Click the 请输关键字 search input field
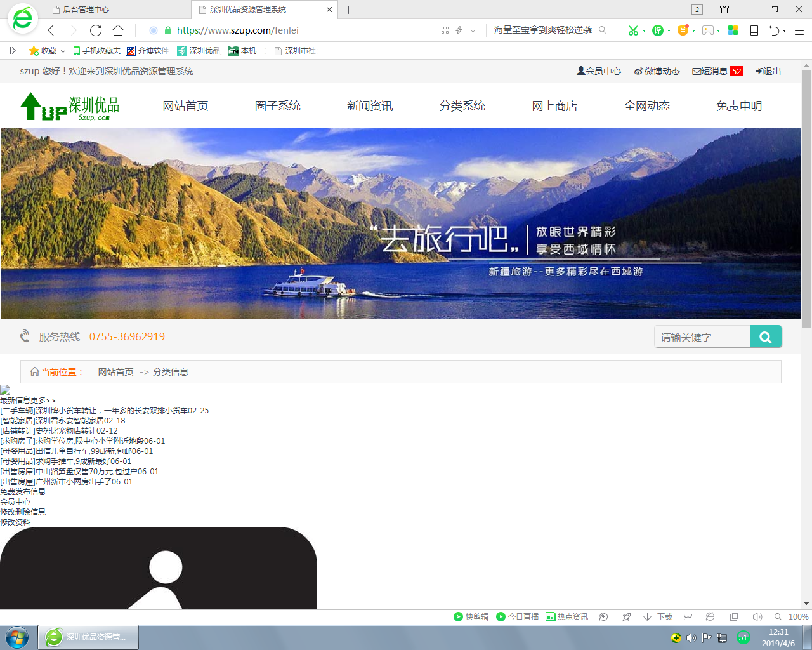Screen dimensions: 812x650 tap(702, 337)
